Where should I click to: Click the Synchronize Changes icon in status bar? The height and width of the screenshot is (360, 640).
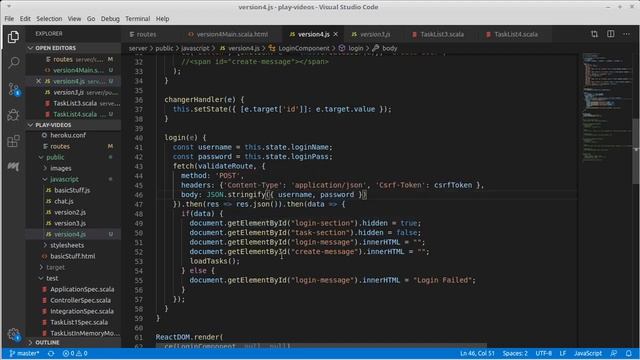pyautogui.click(x=51, y=353)
